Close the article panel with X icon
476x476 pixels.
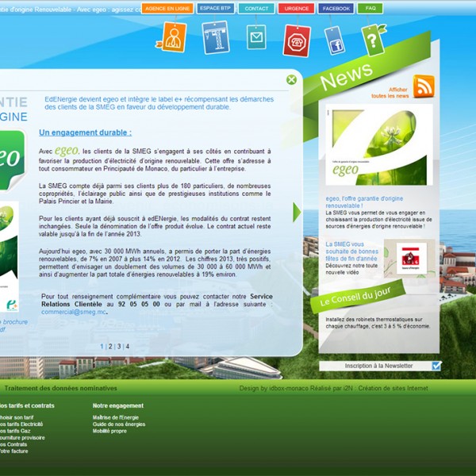click(x=291, y=79)
